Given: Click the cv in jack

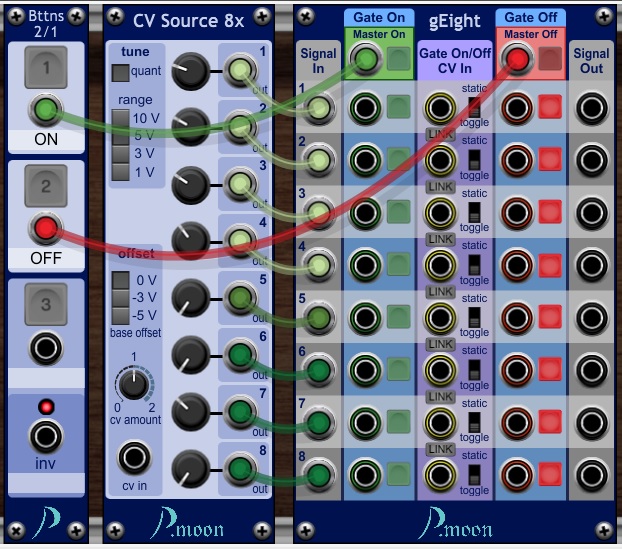Looking at the screenshot, I should click(x=133, y=458).
